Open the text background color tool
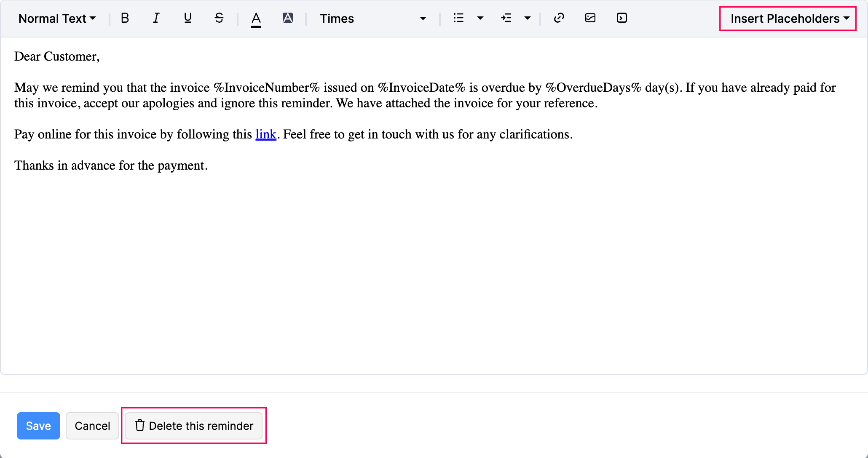The width and height of the screenshot is (868, 458). tap(288, 18)
